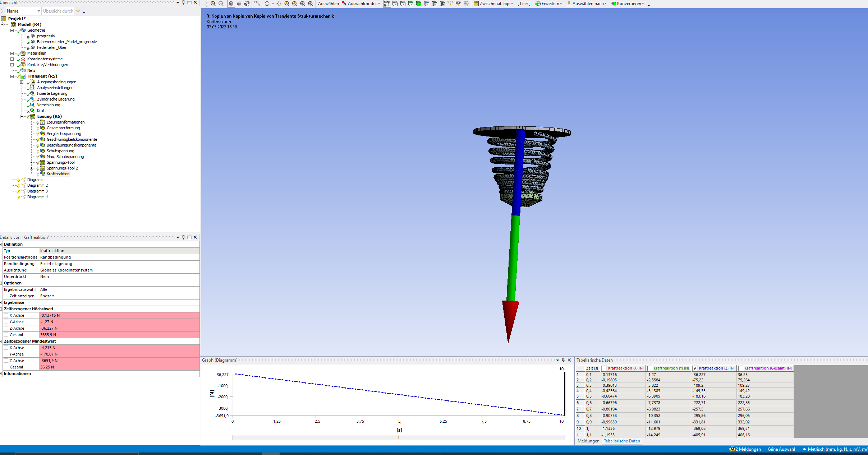The width and height of the screenshot is (868, 455).
Task: Uncheck Kraftreaktion (Z) column checkbox
Action: 695,368
